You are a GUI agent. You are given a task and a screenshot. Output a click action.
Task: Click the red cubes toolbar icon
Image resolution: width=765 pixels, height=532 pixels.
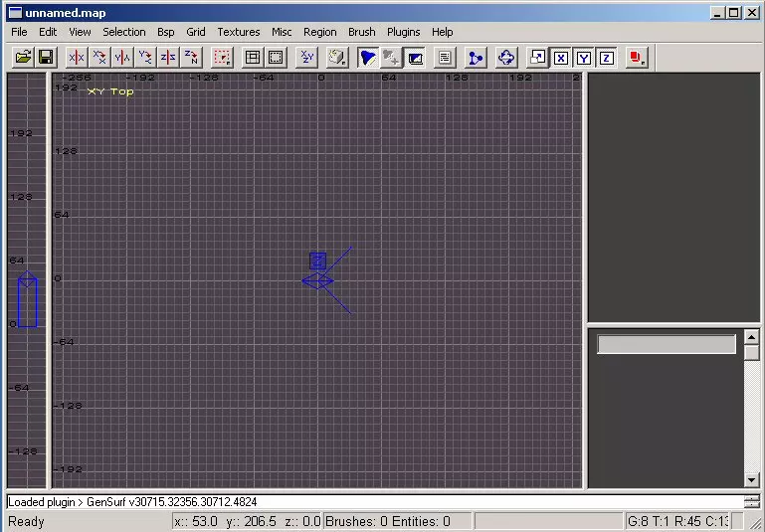coord(637,58)
